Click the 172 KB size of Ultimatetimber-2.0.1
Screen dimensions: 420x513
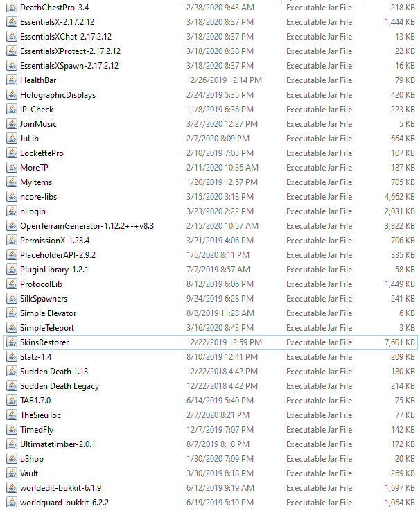pos(403,444)
